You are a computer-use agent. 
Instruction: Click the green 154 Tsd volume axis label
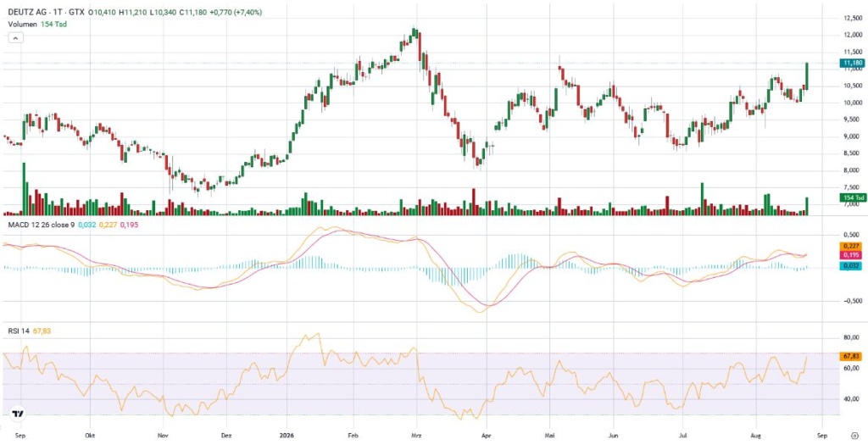(x=852, y=197)
